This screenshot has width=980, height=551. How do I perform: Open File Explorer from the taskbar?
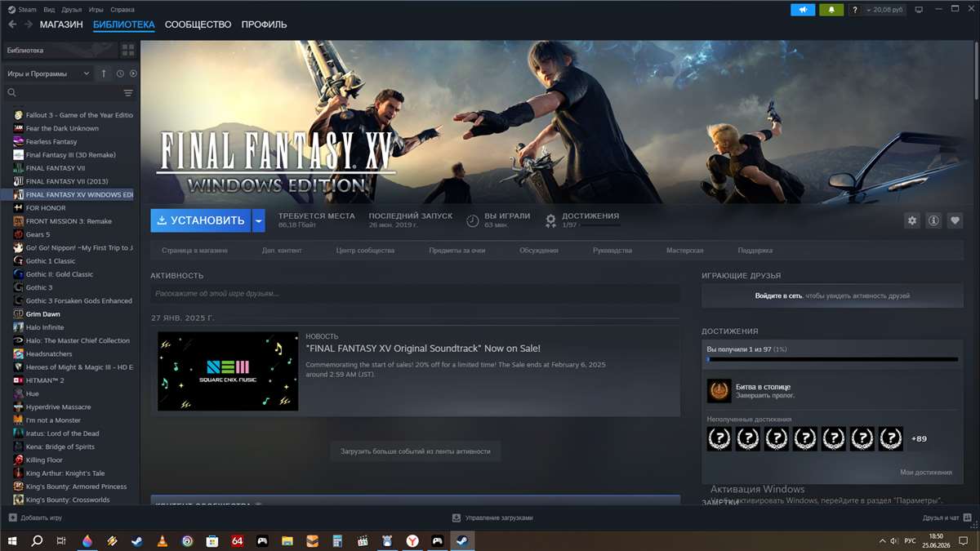pyautogui.click(x=287, y=540)
